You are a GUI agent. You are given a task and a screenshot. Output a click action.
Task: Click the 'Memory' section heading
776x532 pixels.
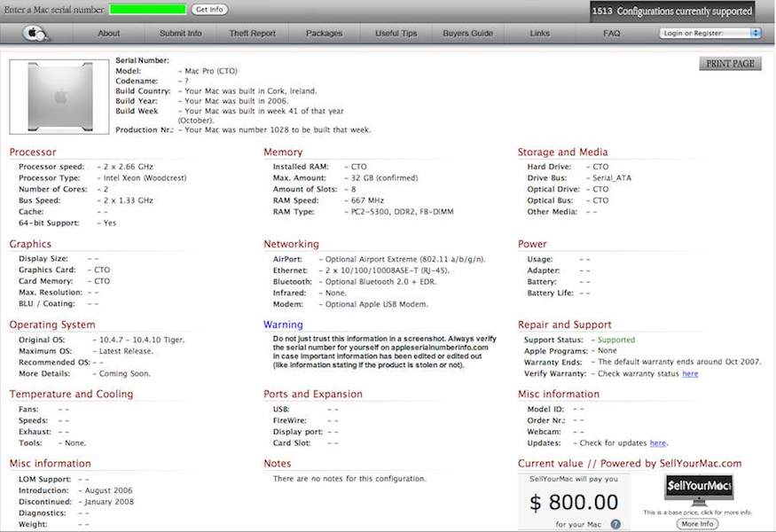(x=283, y=152)
